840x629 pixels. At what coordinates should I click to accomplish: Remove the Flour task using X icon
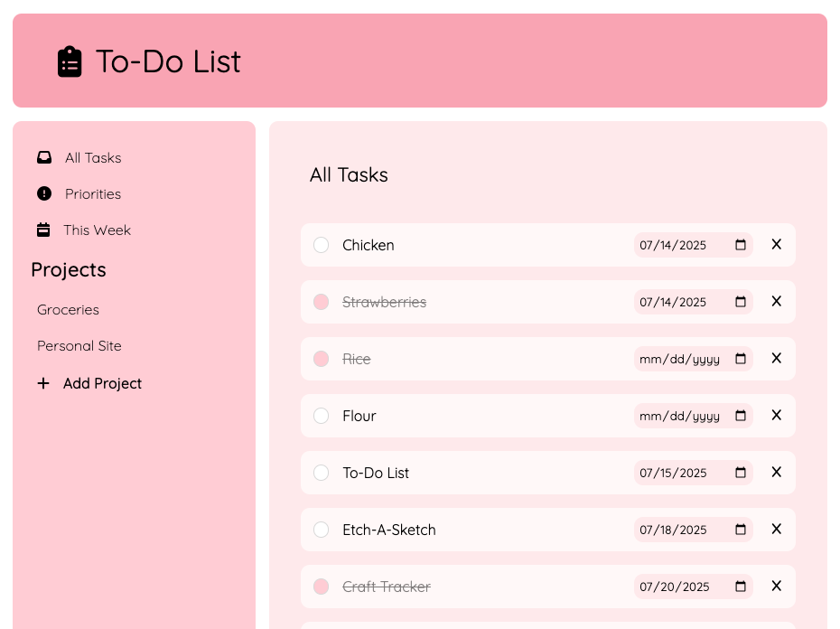[x=776, y=416]
